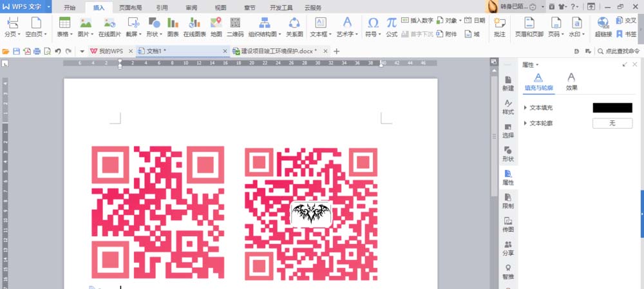644x289 pixels.
Task: Click the QR code with bat logo
Action: point(311,214)
